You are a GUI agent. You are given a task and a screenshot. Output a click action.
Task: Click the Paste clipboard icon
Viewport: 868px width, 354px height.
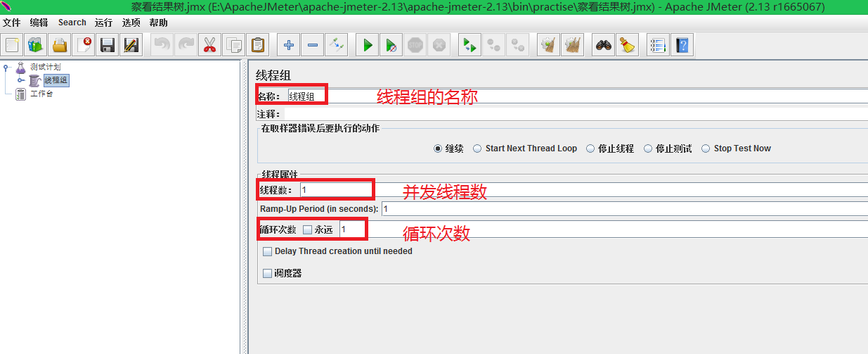click(x=258, y=46)
